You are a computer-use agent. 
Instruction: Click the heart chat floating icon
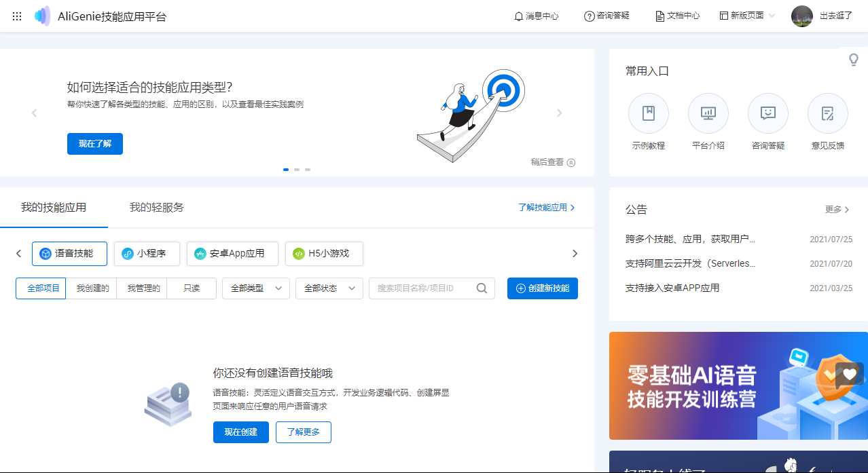[850, 374]
